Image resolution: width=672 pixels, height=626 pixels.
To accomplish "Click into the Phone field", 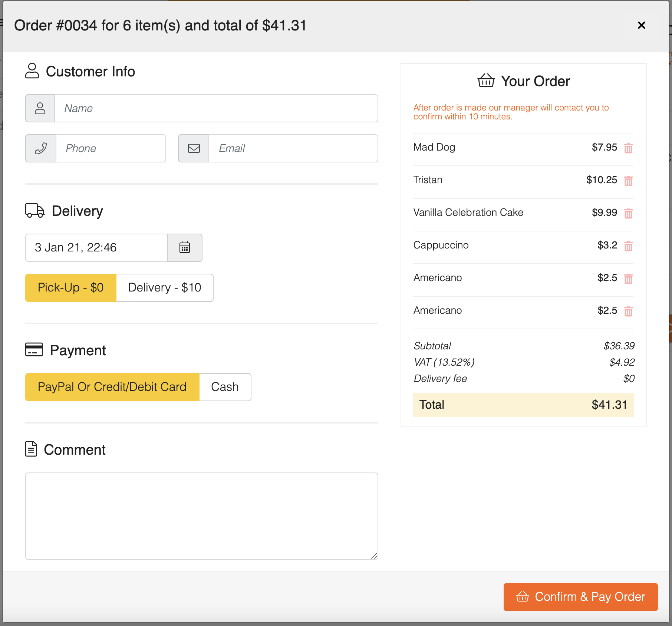I will tap(111, 148).
